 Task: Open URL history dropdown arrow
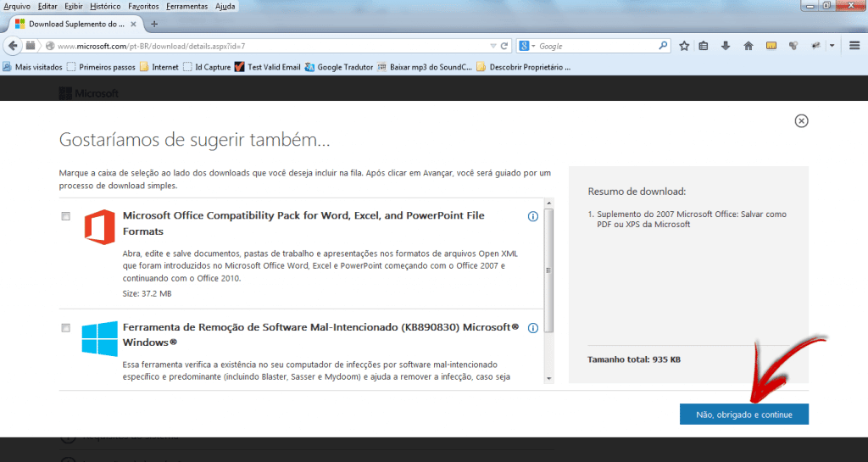coord(492,46)
